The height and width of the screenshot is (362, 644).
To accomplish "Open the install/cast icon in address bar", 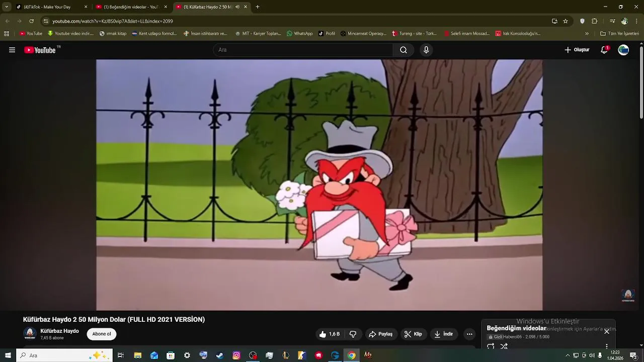I will point(554,21).
